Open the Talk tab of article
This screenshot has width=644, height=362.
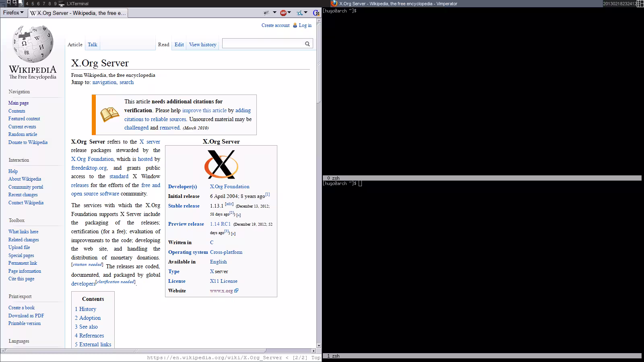click(92, 45)
